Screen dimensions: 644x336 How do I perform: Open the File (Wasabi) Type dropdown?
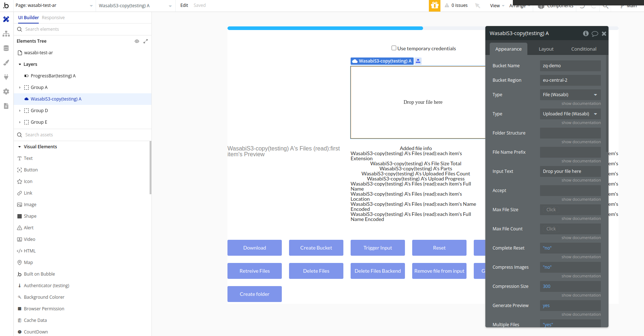click(570, 95)
